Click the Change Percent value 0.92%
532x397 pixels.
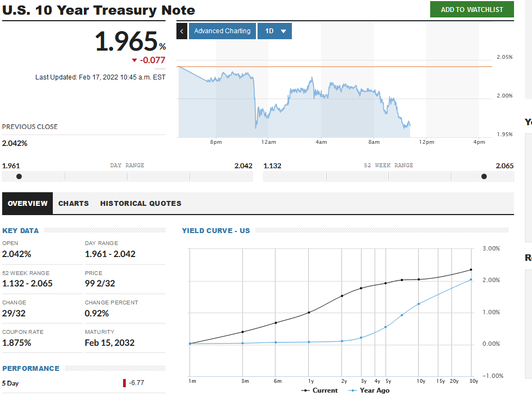coord(97,313)
